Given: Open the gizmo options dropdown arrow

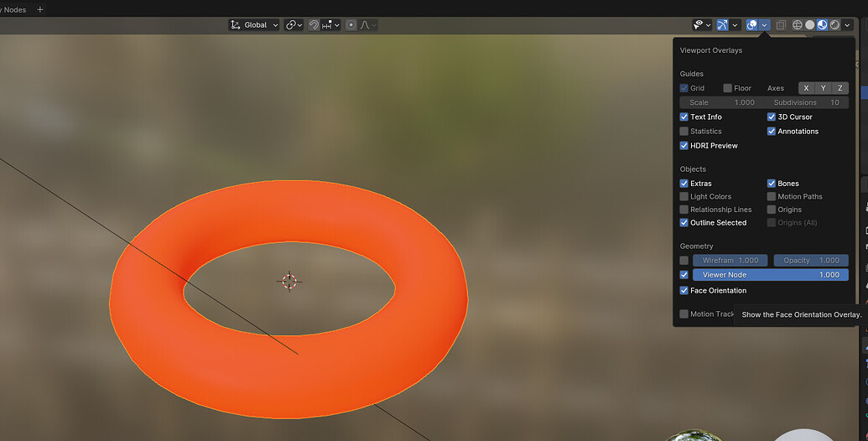Looking at the screenshot, I should (x=735, y=25).
